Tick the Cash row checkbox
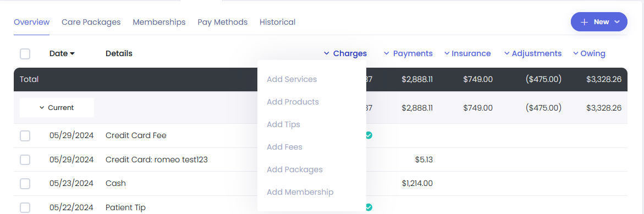The image size is (644, 214). (25, 183)
